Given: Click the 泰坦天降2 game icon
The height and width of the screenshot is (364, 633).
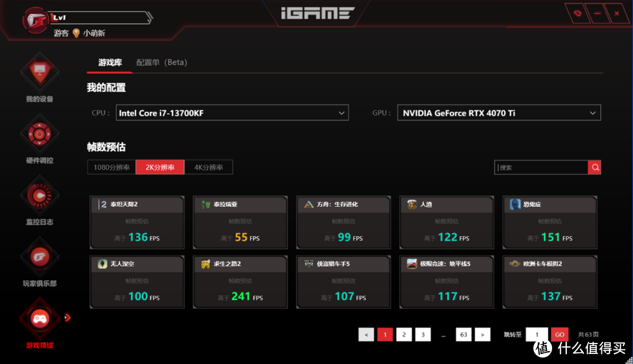Looking at the screenshot, I should tap(102, 204).
